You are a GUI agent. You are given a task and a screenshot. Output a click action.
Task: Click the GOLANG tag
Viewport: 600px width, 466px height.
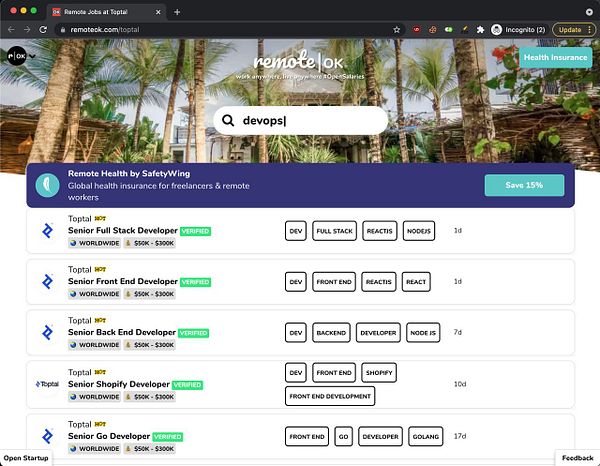pos(426,437)
